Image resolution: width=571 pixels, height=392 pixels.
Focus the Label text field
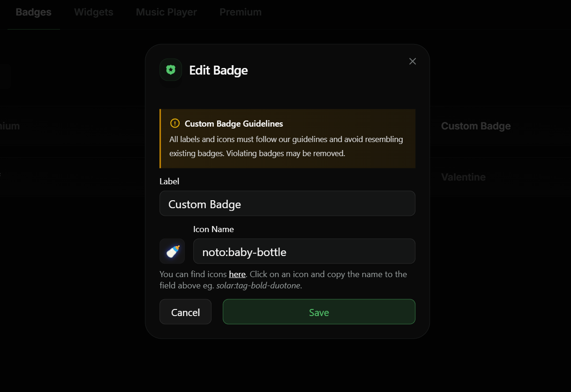pos(287,204)
